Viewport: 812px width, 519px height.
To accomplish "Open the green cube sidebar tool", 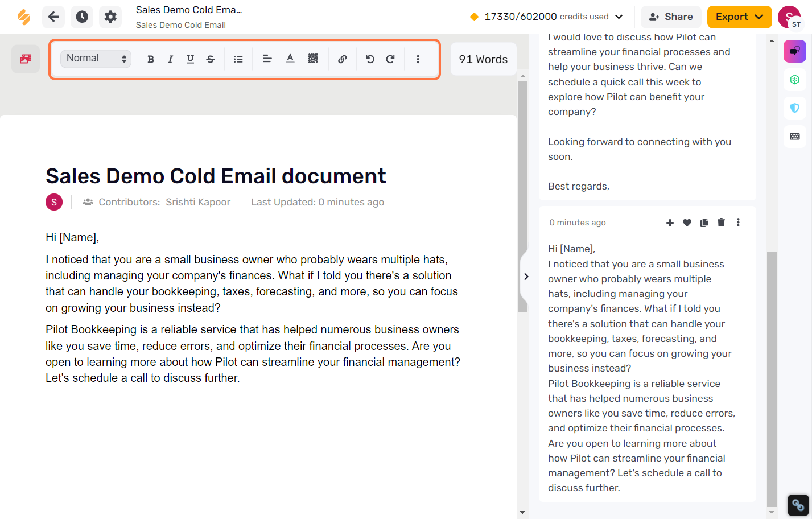I will coord(795,80).
